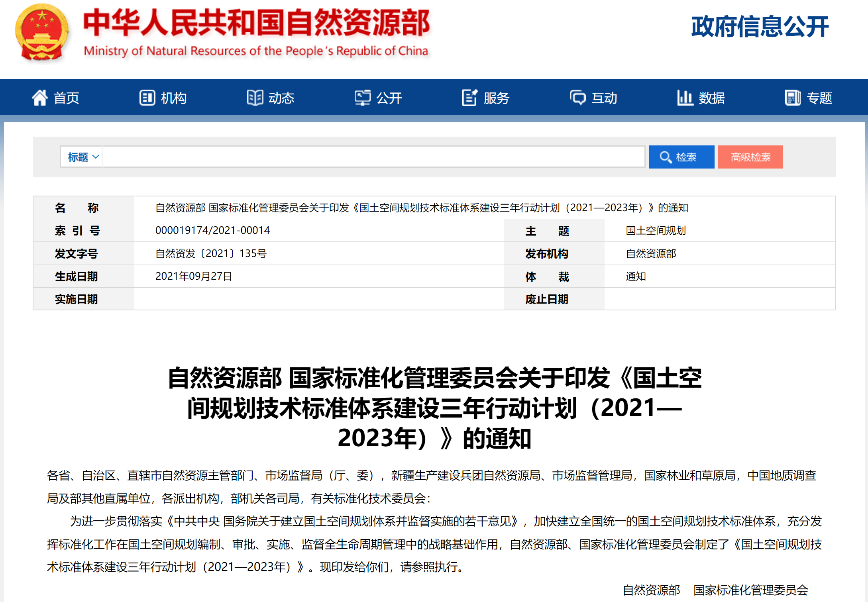Click the paragraph starting 为进一步贯彻落实
868x602 pixels.
tap(434, 544)
